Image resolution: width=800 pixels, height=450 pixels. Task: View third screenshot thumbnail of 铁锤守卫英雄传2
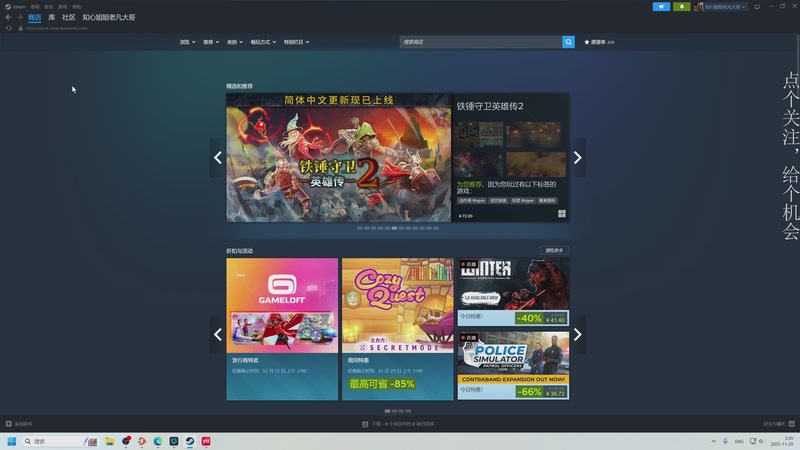(x=480, y=164)
